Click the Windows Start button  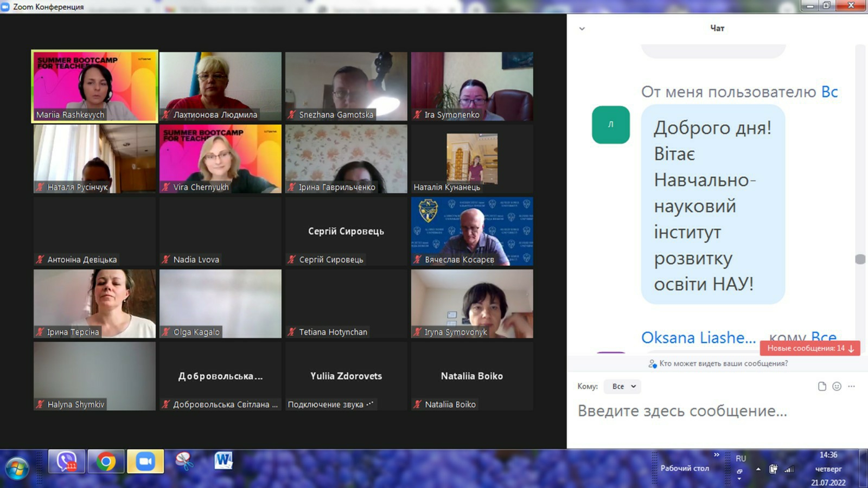(x=17, y=467)
